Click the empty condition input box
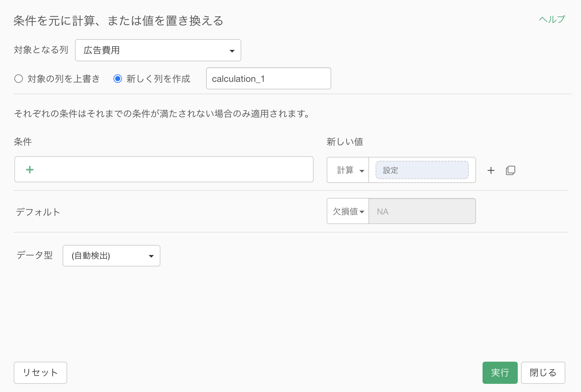Screen dimensions: 581x392 coord(164,169)
